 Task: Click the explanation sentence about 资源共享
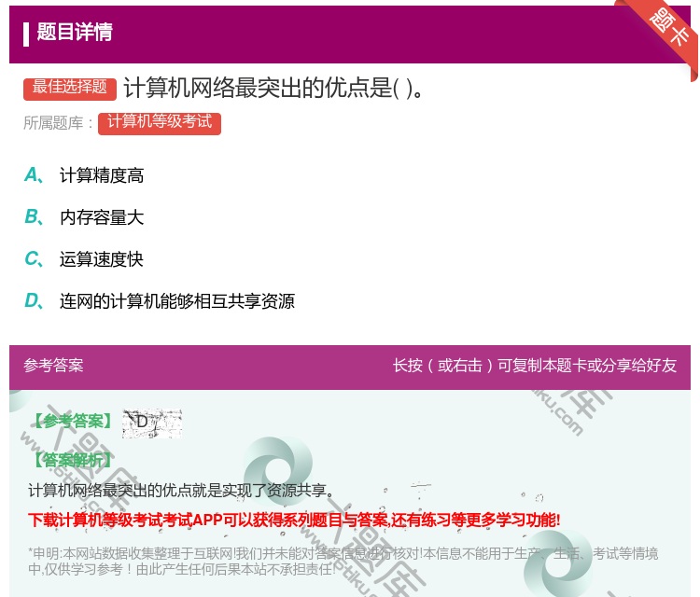(181, 491)
